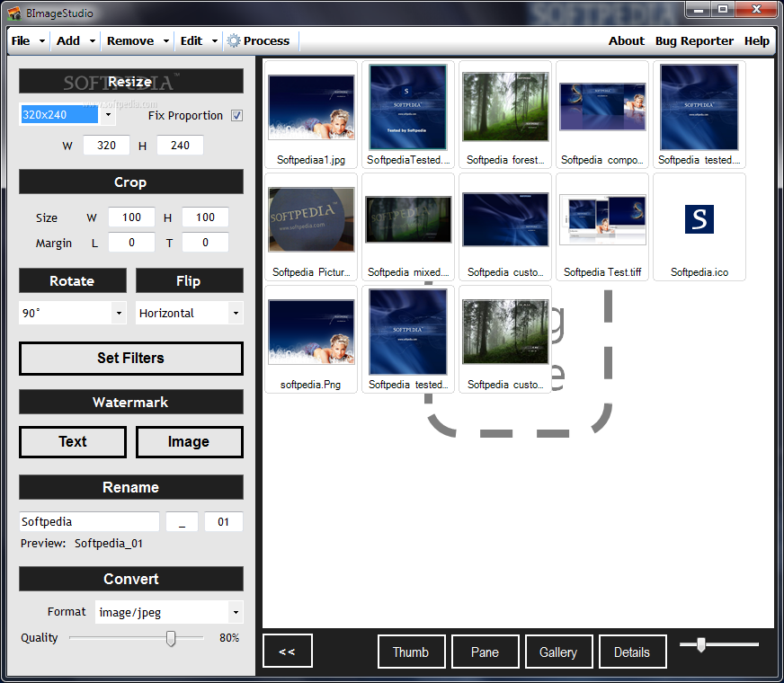Open the Horizontal flip direction dropdown
Screen dimensions: 784x683
(x=236, y=314)
